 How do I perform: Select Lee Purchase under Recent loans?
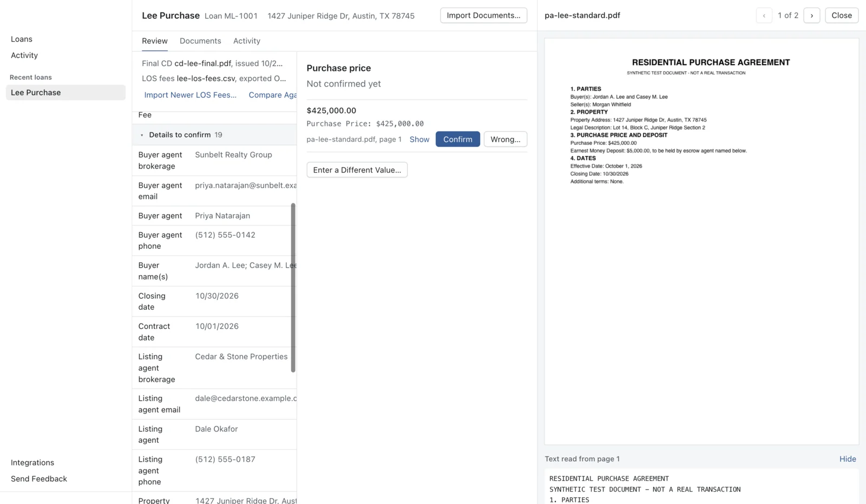coord(65,92)
